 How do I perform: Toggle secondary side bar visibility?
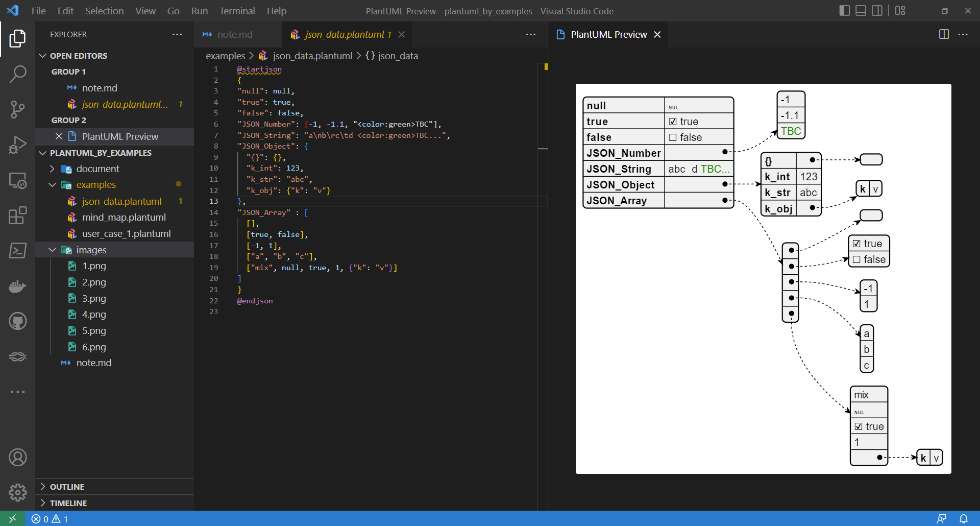pos(877,11)
